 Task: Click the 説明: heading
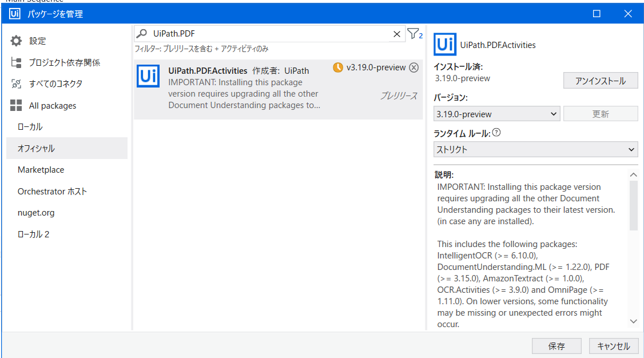(444, 174)
